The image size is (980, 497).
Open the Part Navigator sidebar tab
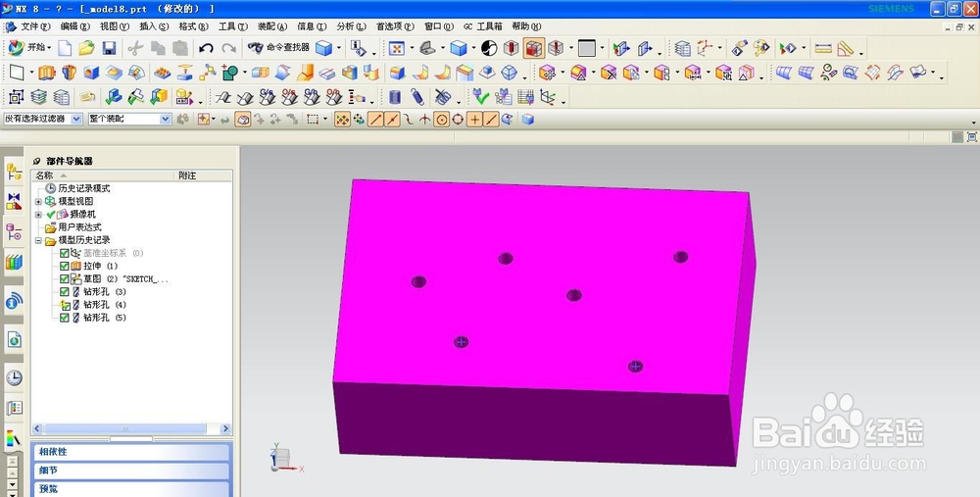[x=14, y=232]
